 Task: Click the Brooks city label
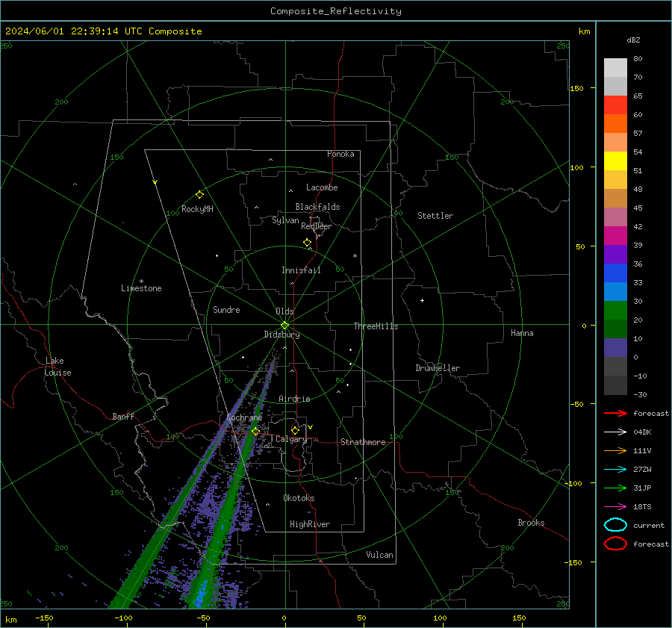pos(531,523)
